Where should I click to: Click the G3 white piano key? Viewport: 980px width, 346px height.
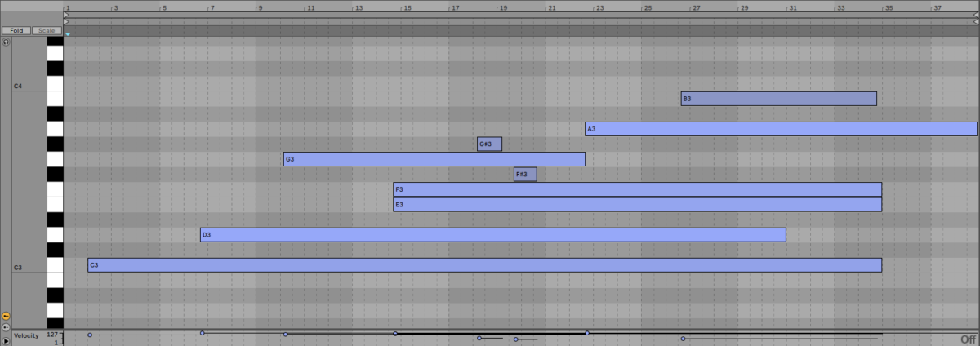click(55, 159)
